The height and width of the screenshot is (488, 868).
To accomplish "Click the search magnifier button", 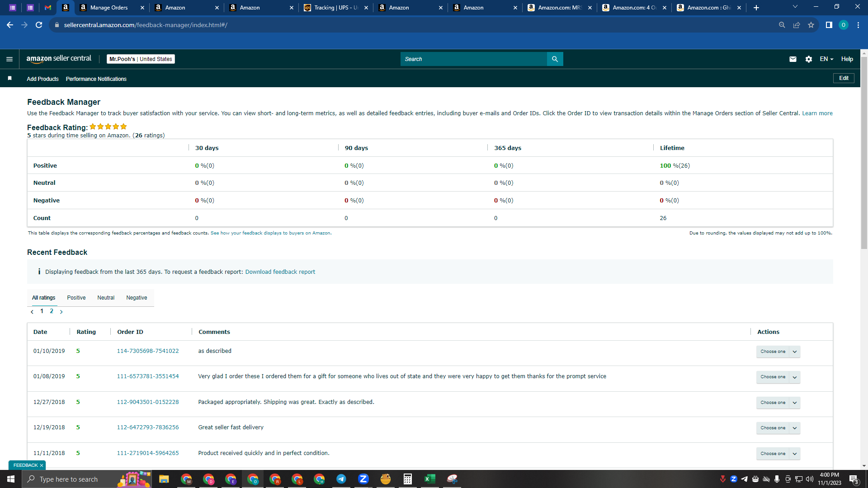I will 555,59.
